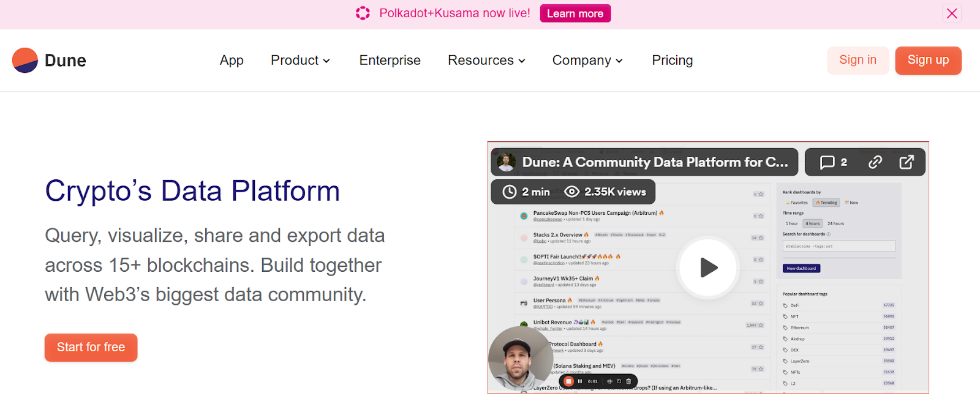The height and width of the screenshot is (415, 980).
Task: Go to the Pricing page
Action: pos(672,60)
